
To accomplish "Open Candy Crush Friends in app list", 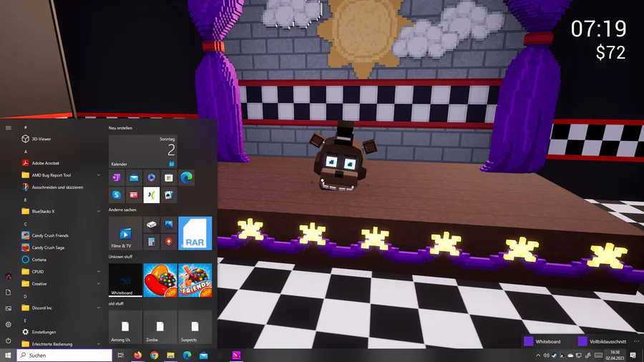I will coord(61,235).
